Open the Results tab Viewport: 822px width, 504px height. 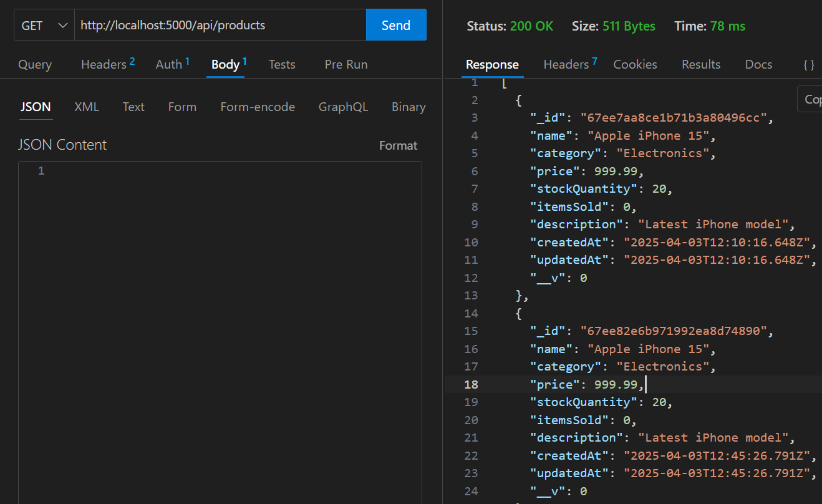click(x=701, y=64)
